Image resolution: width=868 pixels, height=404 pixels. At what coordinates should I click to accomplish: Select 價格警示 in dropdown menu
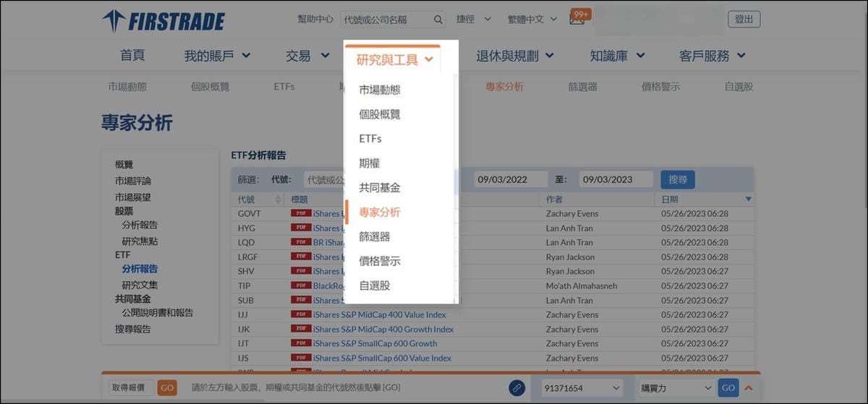(x=380, y=261)
